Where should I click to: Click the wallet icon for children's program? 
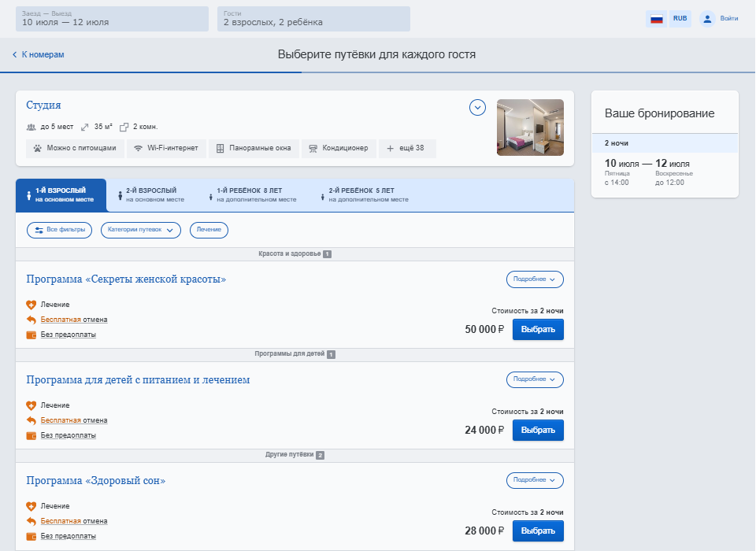point(31,436)
